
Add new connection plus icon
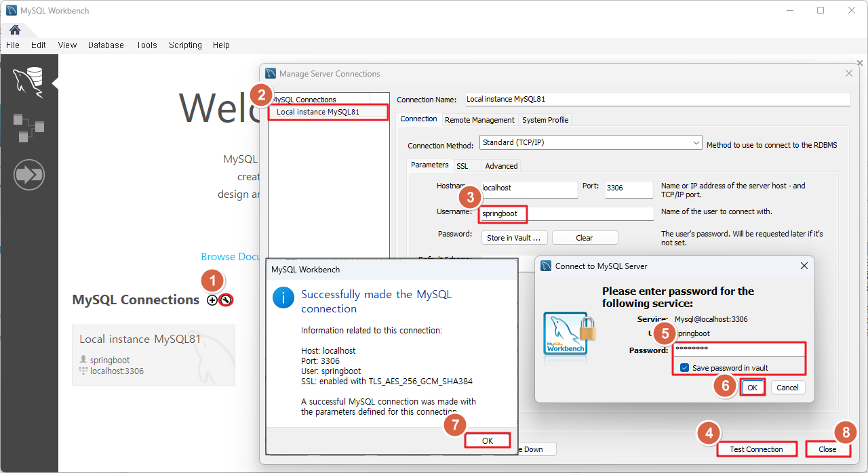(x=212, y=300)
